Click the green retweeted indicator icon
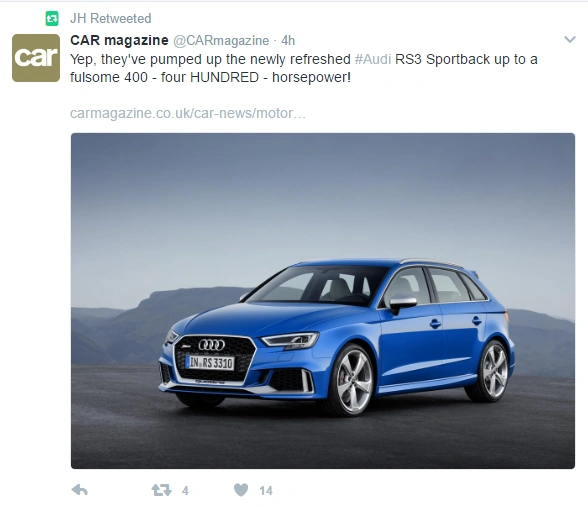The image size is (588, 508). tap(52, 18)
